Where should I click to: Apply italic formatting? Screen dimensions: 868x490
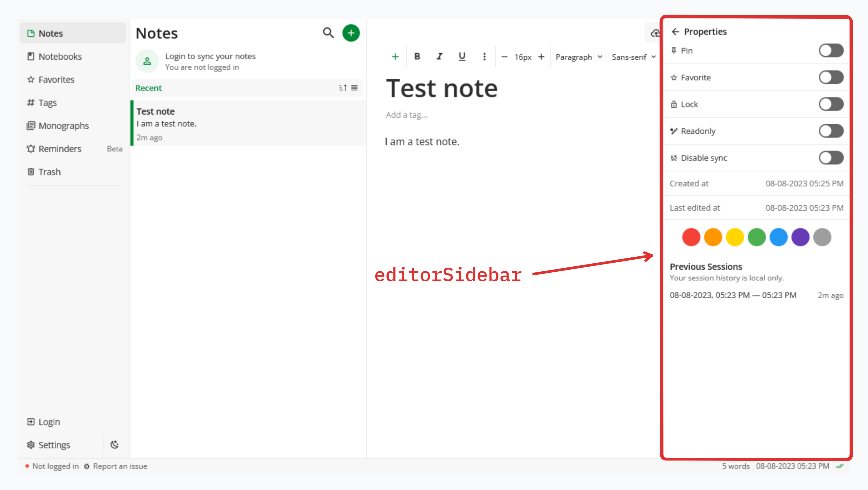(439, 57)
